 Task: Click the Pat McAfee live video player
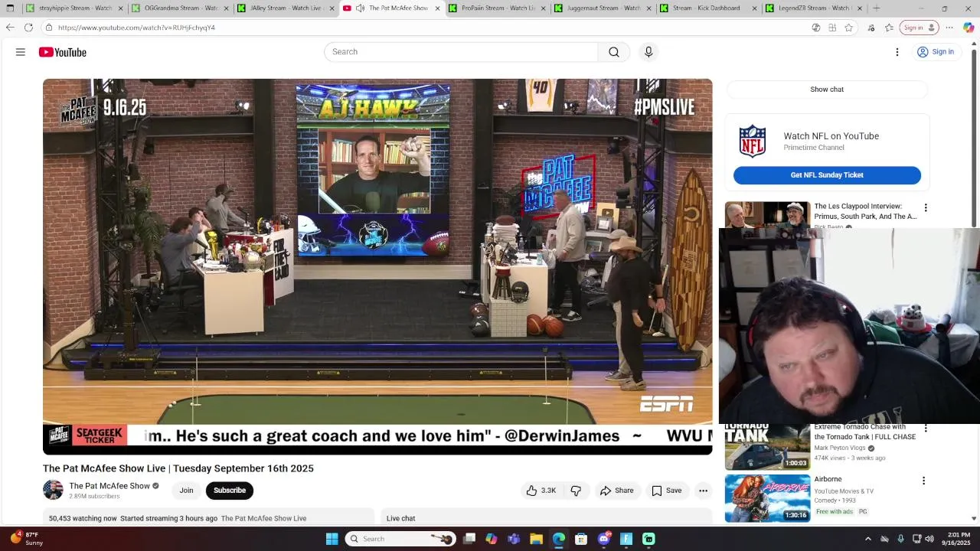[x=377, y=266]
